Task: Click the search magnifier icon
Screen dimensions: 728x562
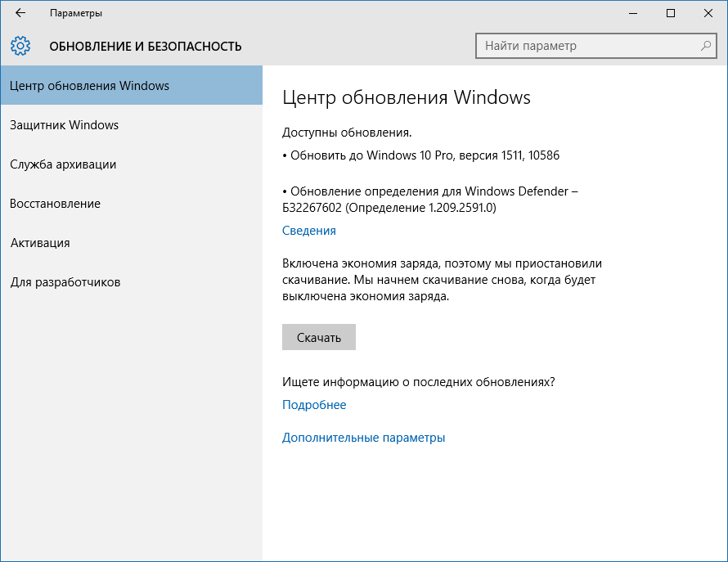Action: [x=705, y=46]
